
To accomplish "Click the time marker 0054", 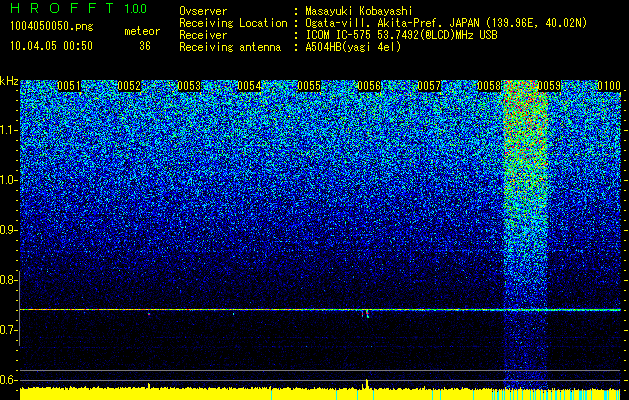I will click(x=249, y=86).
